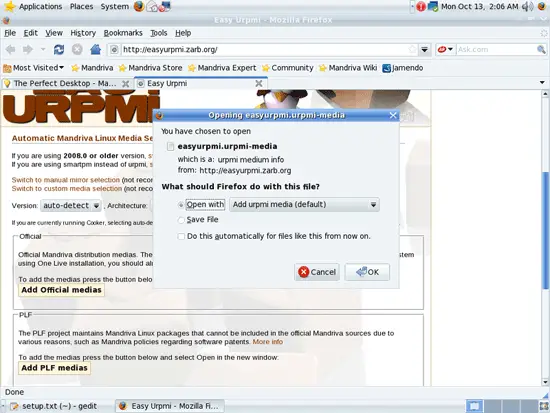
Task: Open the Help menu
Action: (183, 33)
